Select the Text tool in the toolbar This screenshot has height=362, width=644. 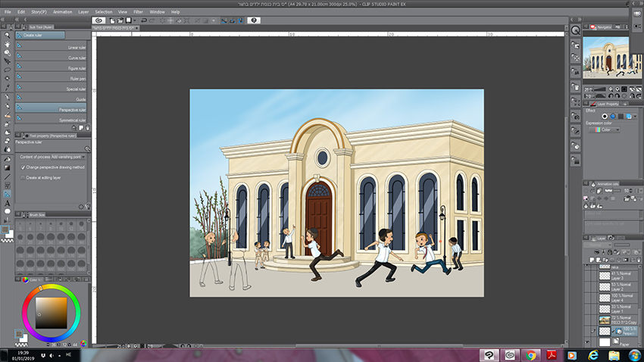tap(7, 203)
